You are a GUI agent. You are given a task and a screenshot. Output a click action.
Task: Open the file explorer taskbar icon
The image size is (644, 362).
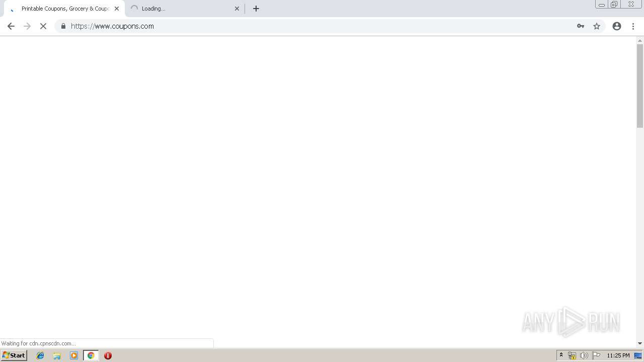pos(57,355)
